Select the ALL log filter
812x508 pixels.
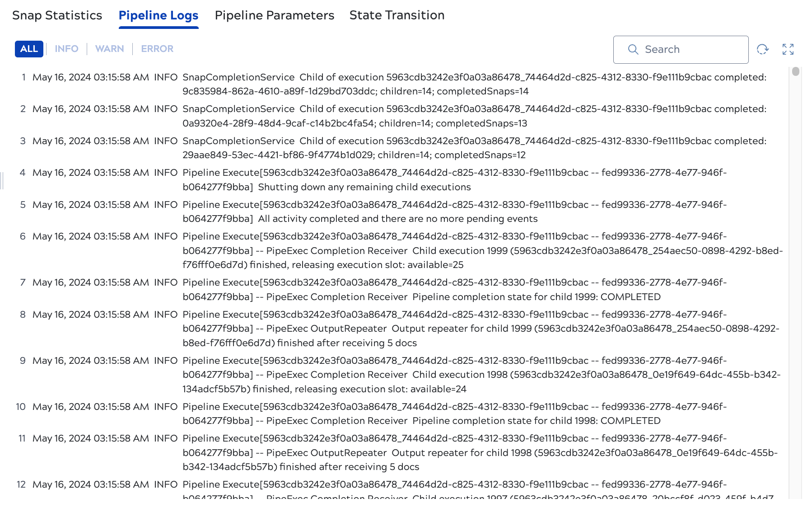click(28, 49)
